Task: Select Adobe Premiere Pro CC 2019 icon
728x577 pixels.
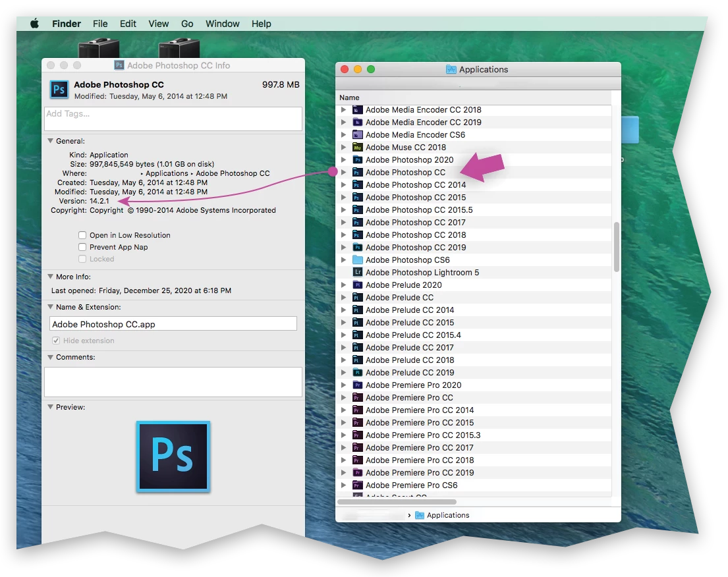Action: [x=358, y=472]
